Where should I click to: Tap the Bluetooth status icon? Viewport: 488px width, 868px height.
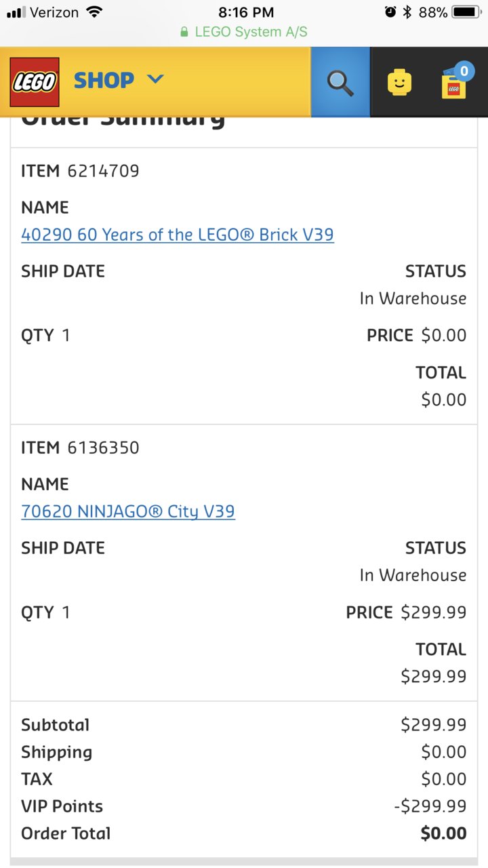(x=407, y=12)
